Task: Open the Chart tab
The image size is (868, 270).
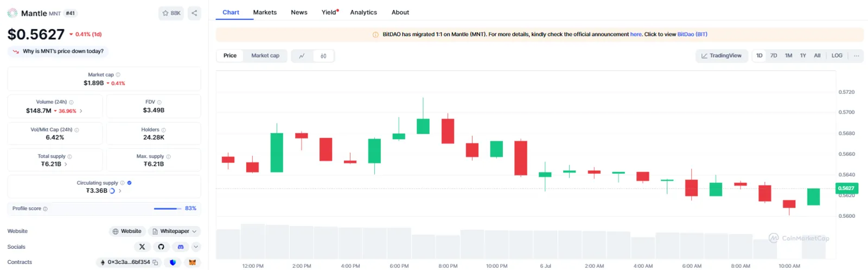Action: [x=231, y=12]
